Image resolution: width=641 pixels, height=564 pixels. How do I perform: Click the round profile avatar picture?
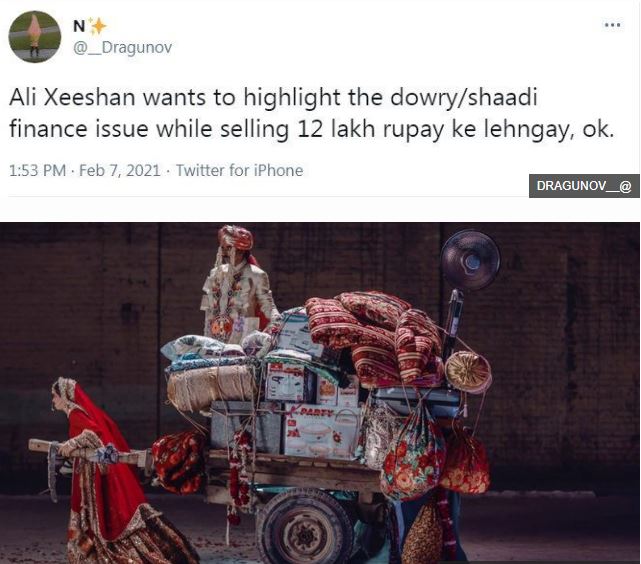pyautogui.click(x=35, y=37)
